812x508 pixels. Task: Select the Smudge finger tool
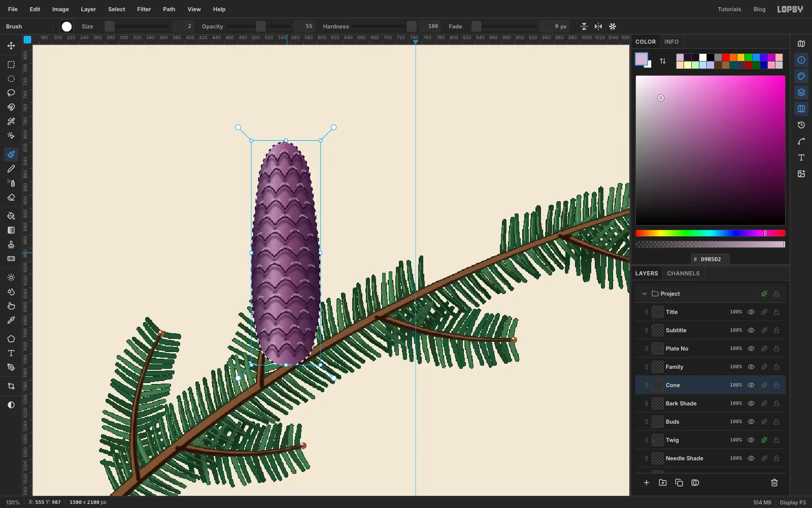tap(11, 306)
